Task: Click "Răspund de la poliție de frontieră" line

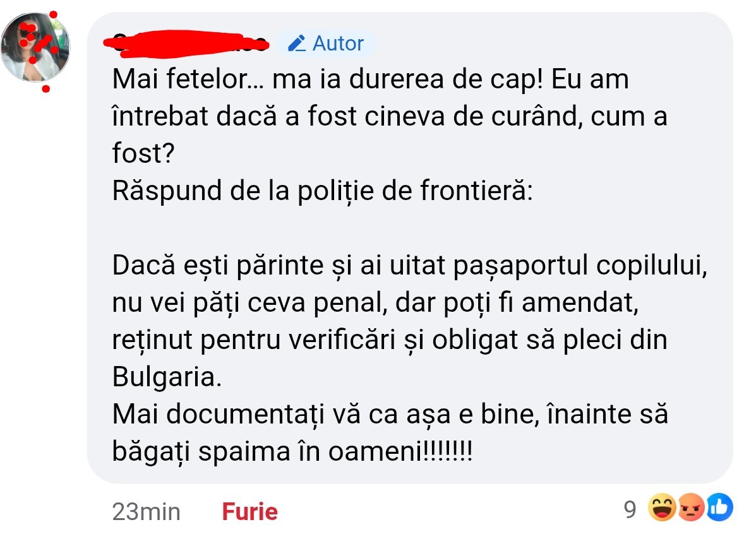Action: (322, 191)
